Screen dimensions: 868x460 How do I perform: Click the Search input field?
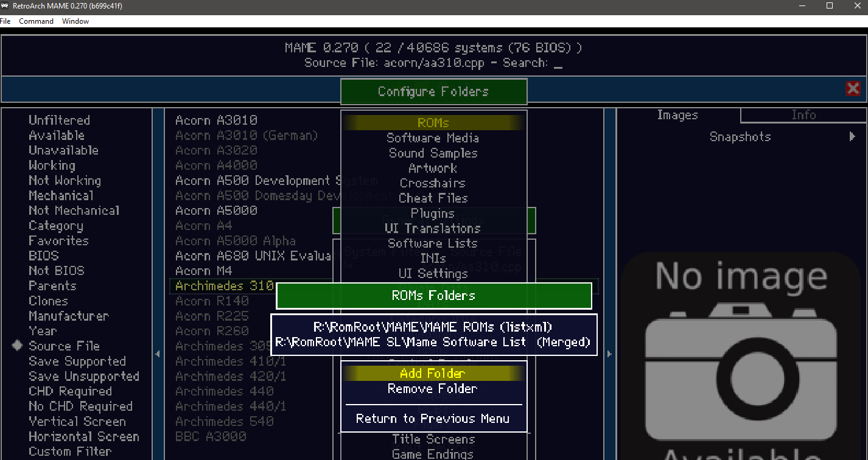[x=558, y=63]
